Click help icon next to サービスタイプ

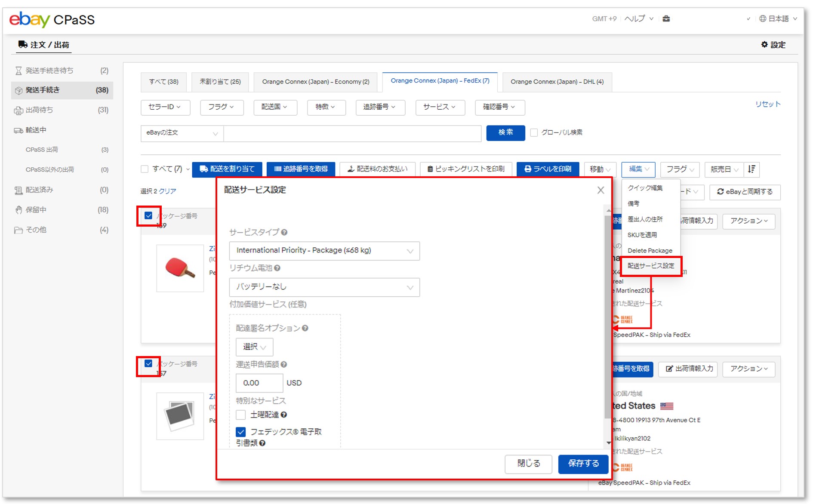[284, 232]
